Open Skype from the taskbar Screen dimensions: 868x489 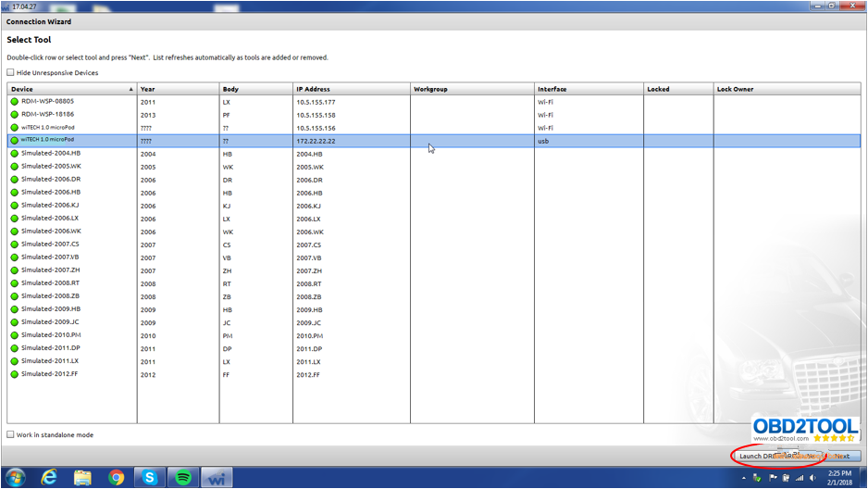click(149, 477)
